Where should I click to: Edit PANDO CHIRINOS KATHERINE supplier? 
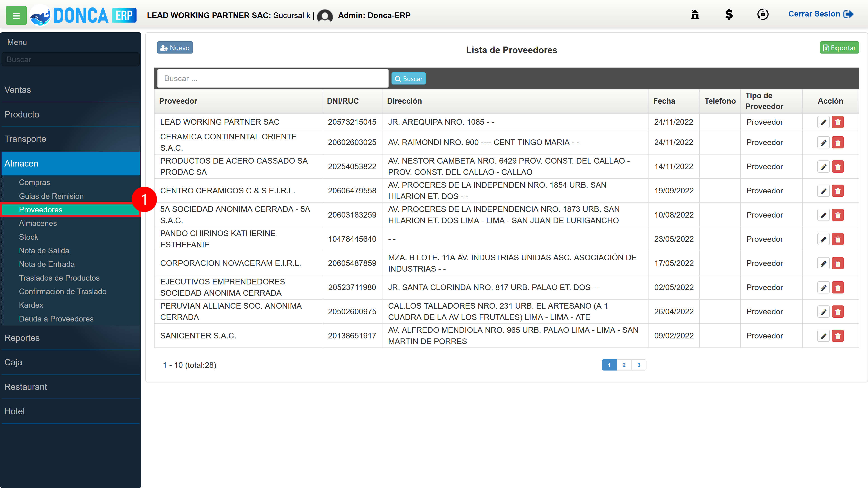[x=823, y=239]
